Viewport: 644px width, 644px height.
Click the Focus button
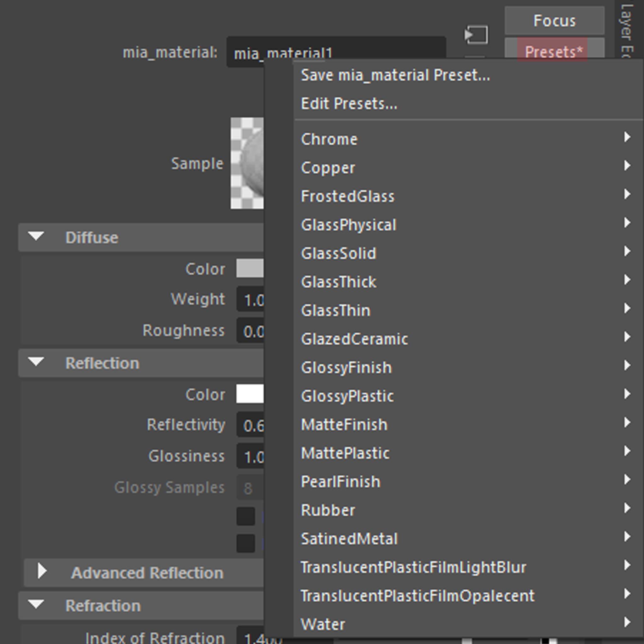554,21
